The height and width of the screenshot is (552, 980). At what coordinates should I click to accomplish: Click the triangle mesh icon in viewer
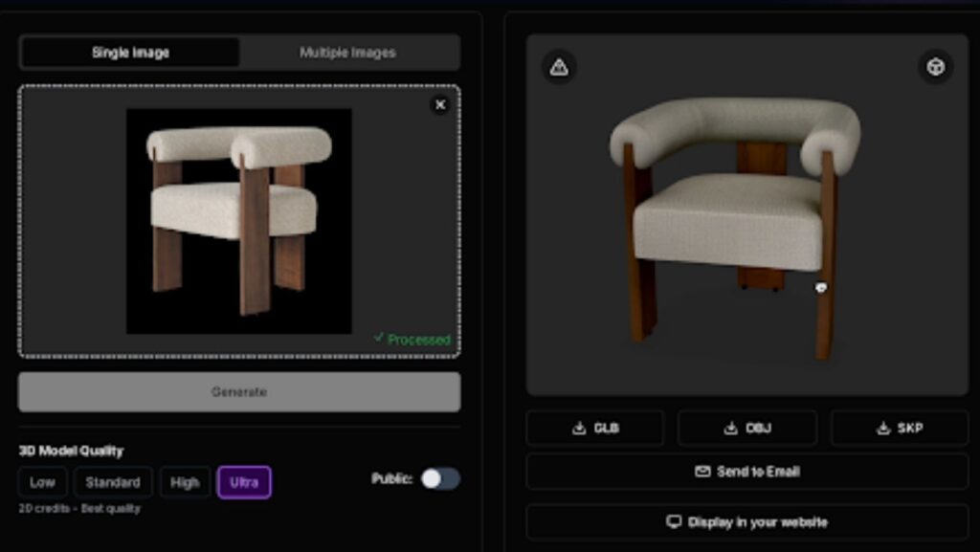tap(559, 67)
